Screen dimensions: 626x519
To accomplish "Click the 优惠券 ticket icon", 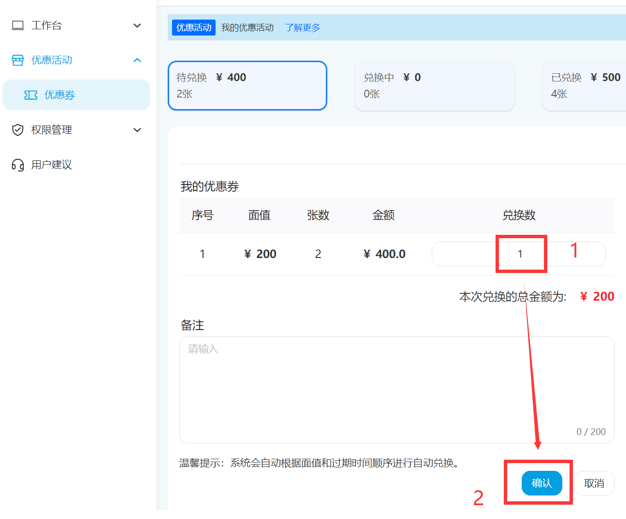I will 31,95.
